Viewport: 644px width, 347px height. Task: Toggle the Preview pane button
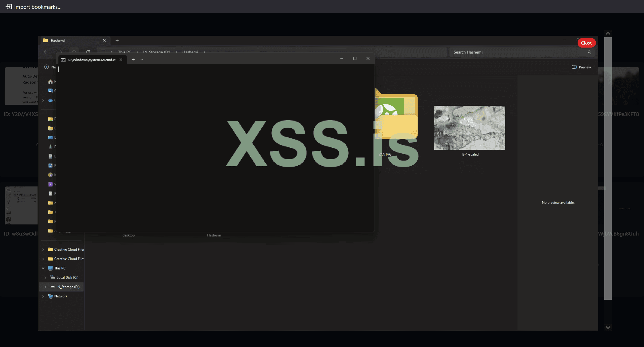coord(581,67)
